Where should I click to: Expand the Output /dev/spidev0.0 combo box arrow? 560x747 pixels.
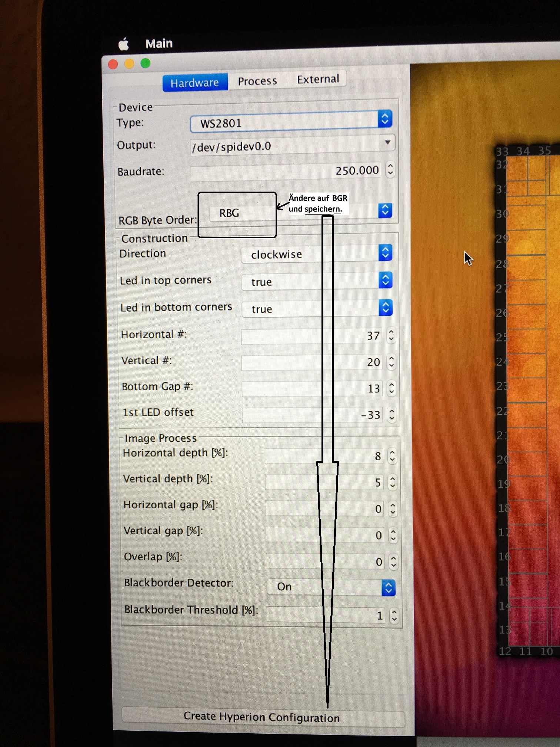click(387, 143)
